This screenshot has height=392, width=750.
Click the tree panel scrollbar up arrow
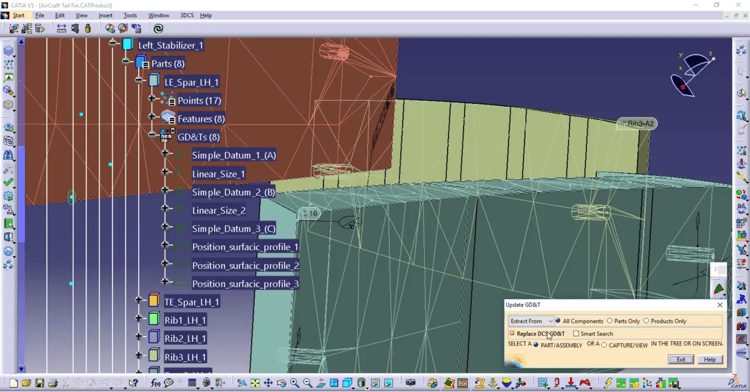(x=21, y=42)
